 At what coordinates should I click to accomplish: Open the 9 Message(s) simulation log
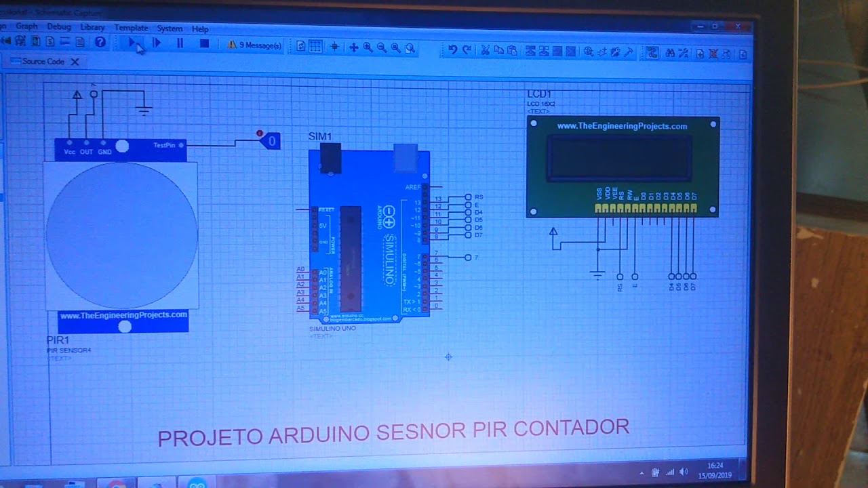(x=254, y=45)
